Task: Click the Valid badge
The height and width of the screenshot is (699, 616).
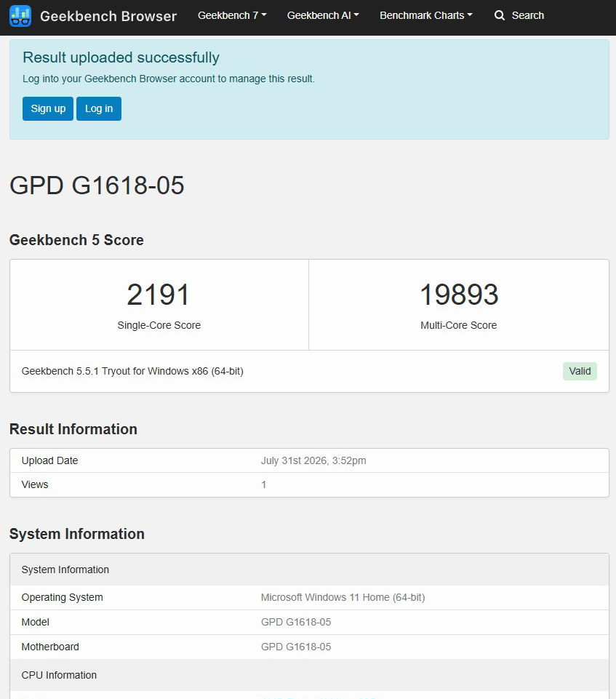Action: pos(580,371)
